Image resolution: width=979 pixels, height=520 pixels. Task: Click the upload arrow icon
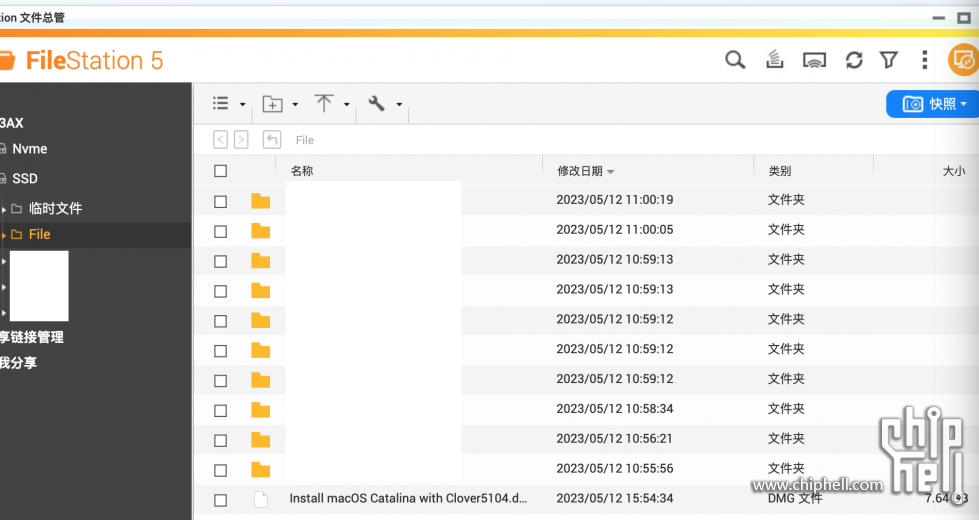(x=323, y=103)
